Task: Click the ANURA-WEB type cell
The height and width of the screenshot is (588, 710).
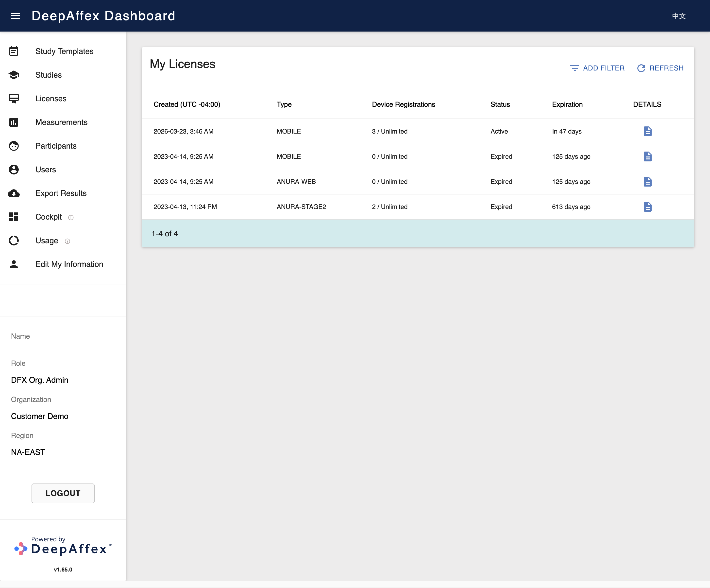Action: [296, 182]
